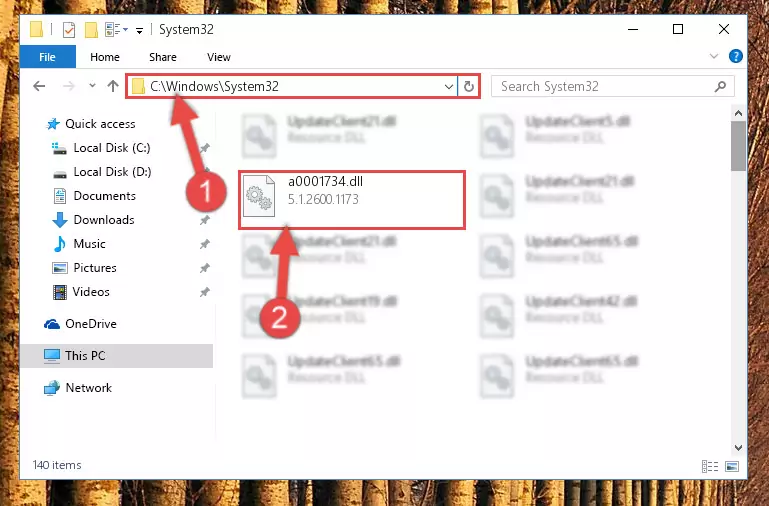769x506 pixels.
Task: Open Documents in the navigation pane
Action: [104, 196]
